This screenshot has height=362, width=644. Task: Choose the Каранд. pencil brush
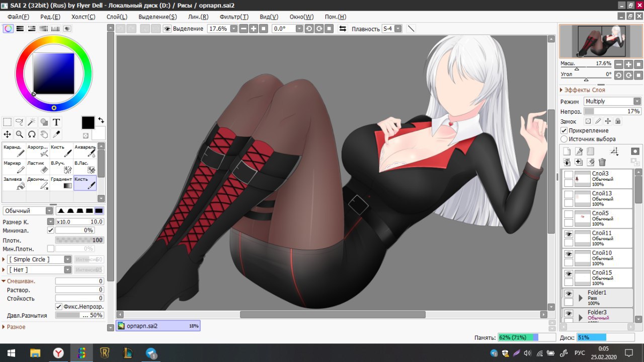coord(14,151)
